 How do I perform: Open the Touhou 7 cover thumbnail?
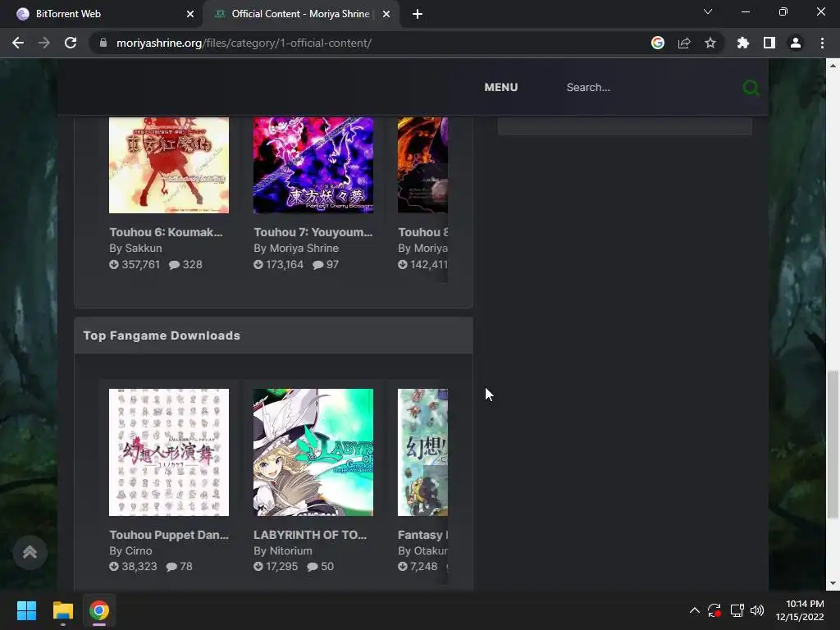pyautogui.click(x=313, y=165)
